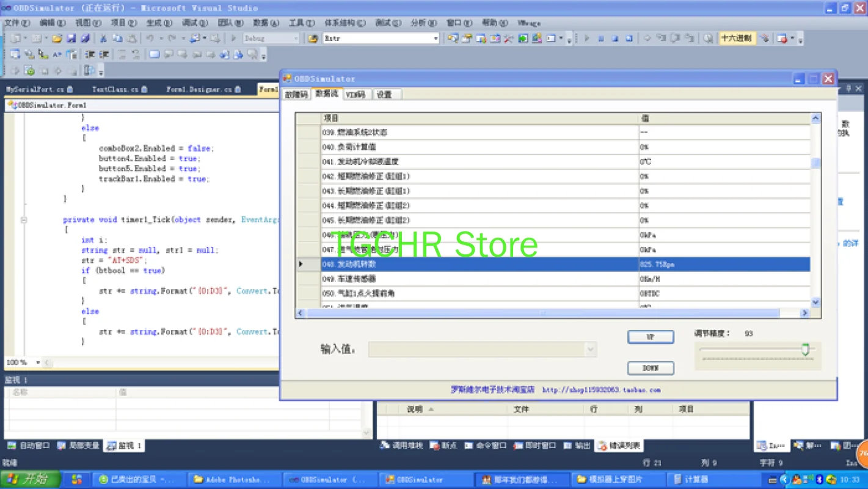Click the Save All icon in toolbar
This screenshot has height=489, width=868.
pyautogui.click(x=85, y=39)
